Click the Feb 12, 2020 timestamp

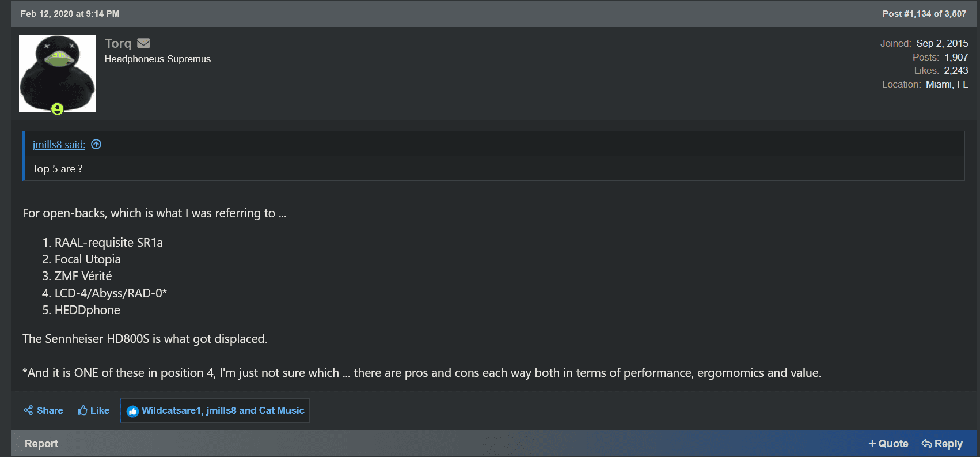70,14
